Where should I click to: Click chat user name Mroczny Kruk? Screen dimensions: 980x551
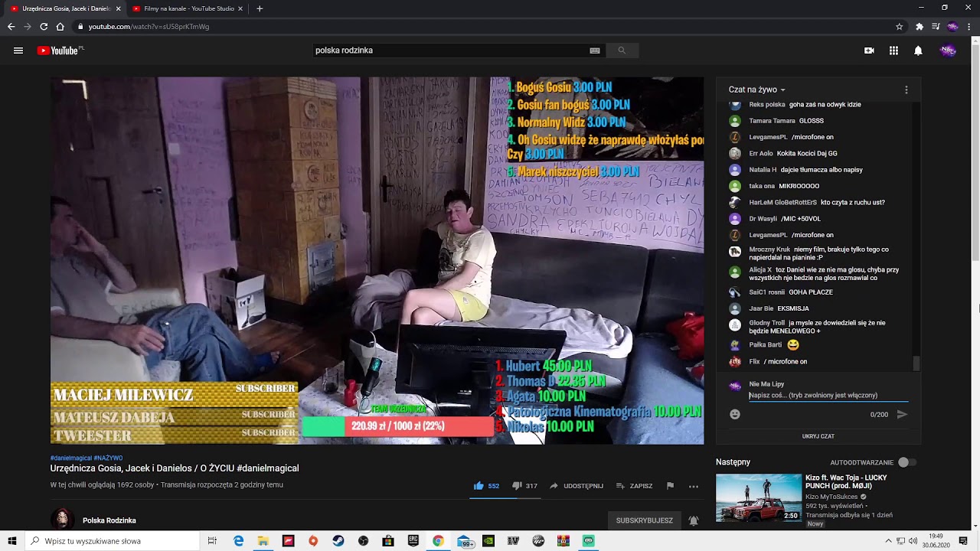[769, 249]
